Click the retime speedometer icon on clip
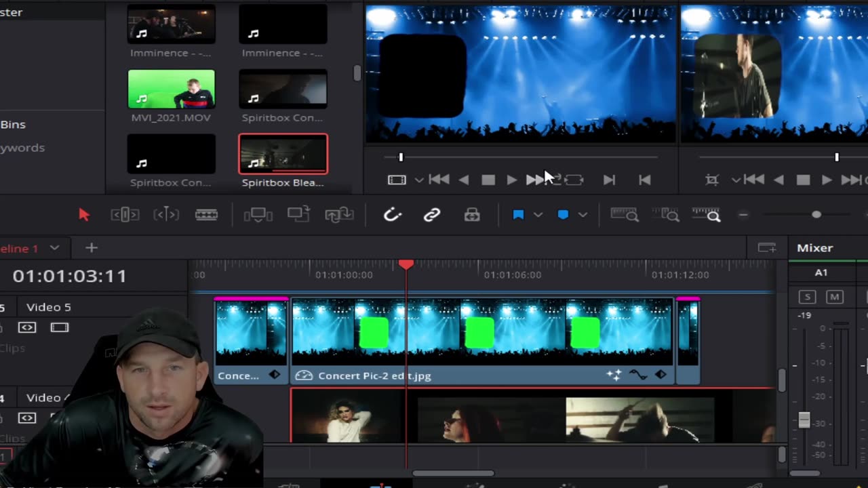868x488 pixels. tap(304, 375)
